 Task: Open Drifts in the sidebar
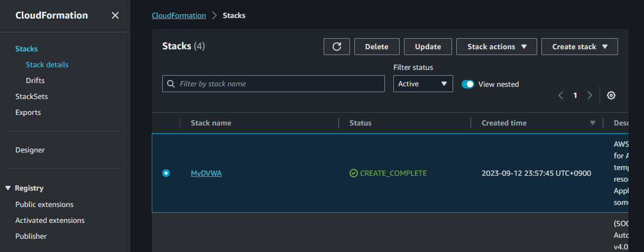coord(35,80)
